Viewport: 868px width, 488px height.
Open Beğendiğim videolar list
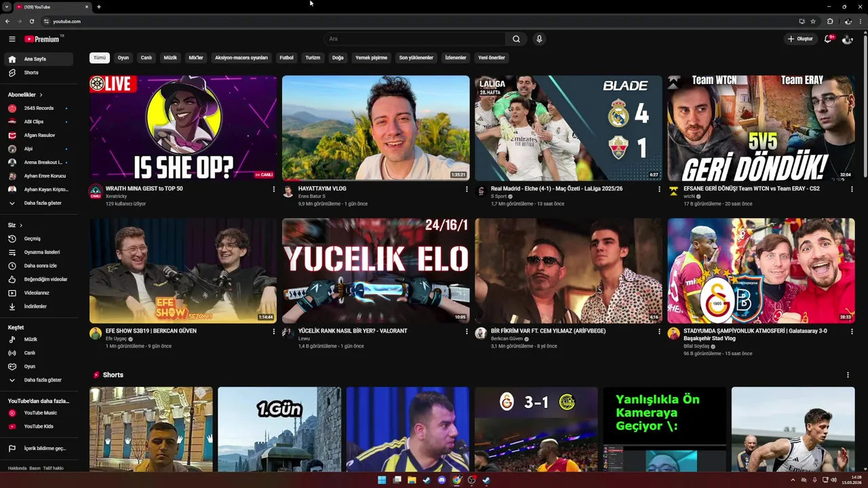pyautogui.click(x=38, y=279)
